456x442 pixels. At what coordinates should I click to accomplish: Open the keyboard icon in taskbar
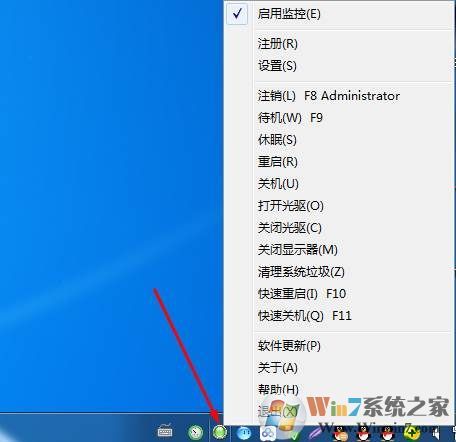pos(165,430)
